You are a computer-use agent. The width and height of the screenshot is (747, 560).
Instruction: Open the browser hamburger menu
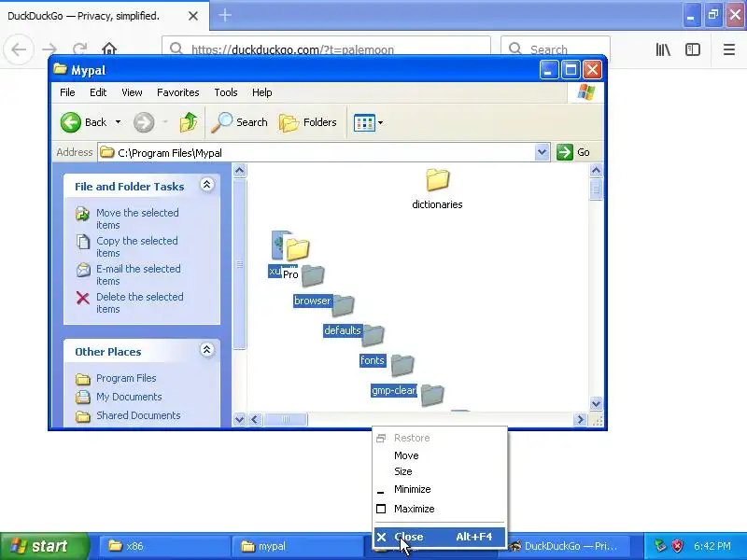click(729, 49)
